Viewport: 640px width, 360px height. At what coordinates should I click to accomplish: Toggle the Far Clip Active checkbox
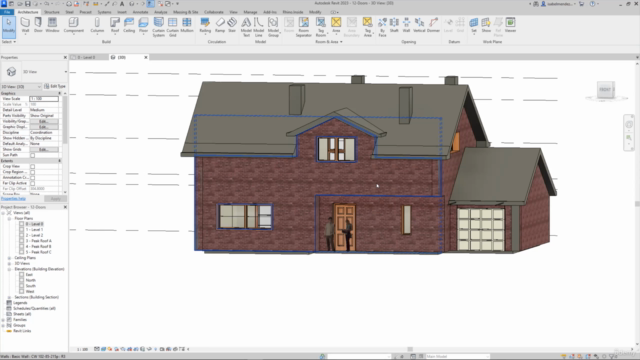[33, 183]
